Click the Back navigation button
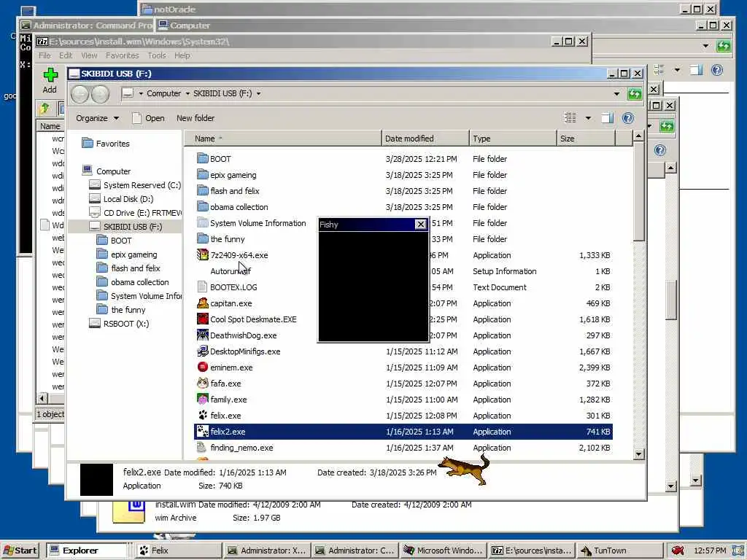747x560 pixels. click(x=80, y=94)
